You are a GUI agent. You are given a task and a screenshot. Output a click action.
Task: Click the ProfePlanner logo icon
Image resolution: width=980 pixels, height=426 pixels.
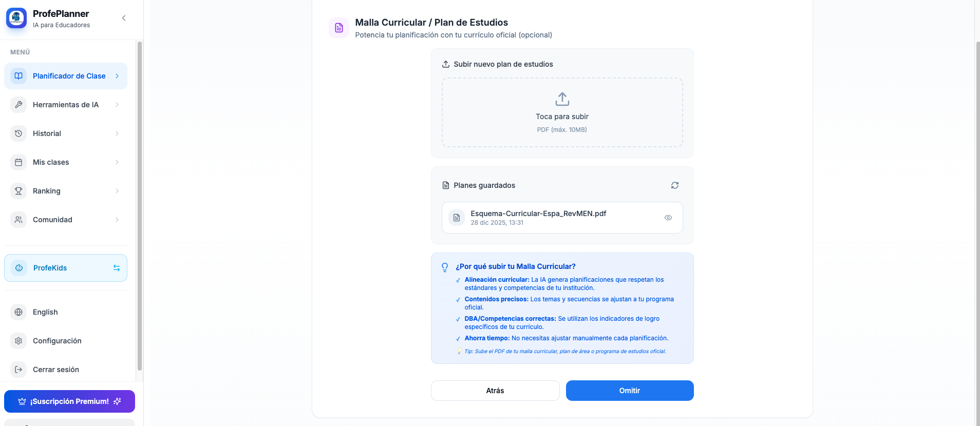[x=16, y=18]
